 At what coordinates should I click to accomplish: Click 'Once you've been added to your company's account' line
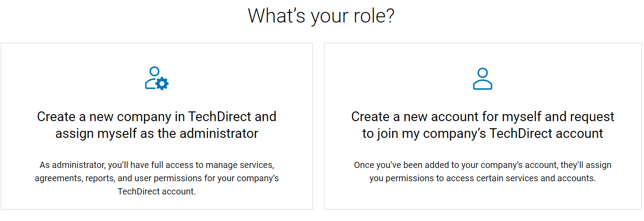483,165
